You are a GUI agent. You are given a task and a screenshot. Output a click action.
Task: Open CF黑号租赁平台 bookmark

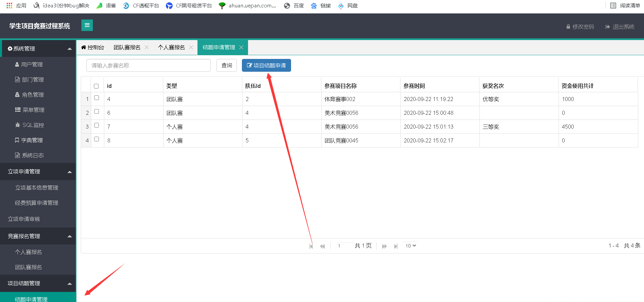[x=189, y=6]
